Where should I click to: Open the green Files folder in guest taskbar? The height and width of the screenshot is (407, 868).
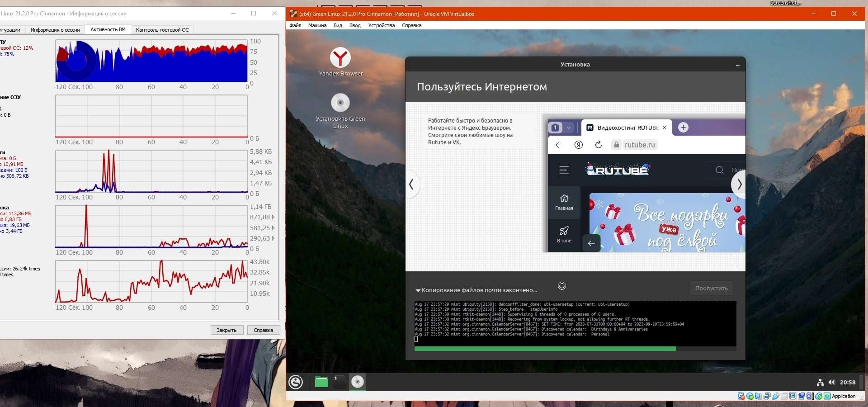[321, 382]
